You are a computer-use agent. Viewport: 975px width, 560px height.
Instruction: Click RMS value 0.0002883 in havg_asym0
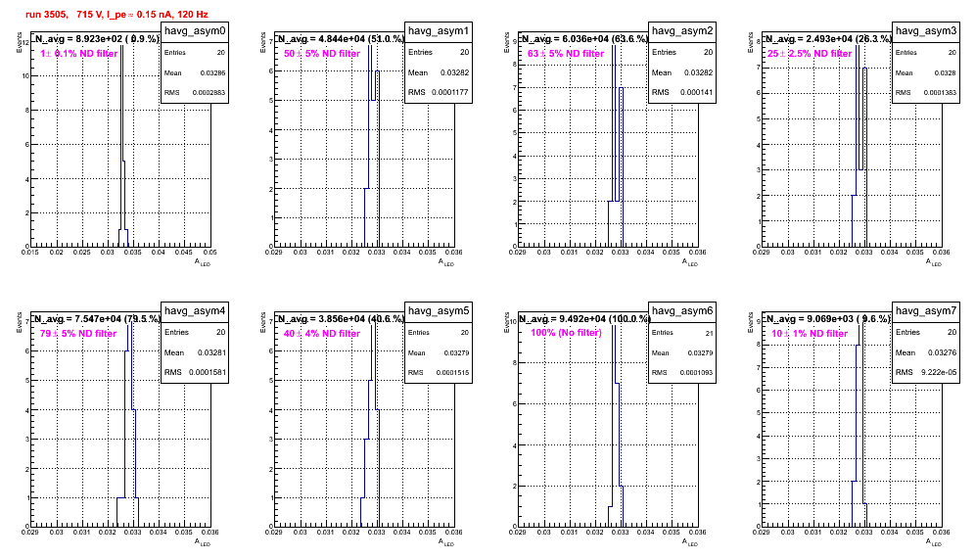coord(209,93)
